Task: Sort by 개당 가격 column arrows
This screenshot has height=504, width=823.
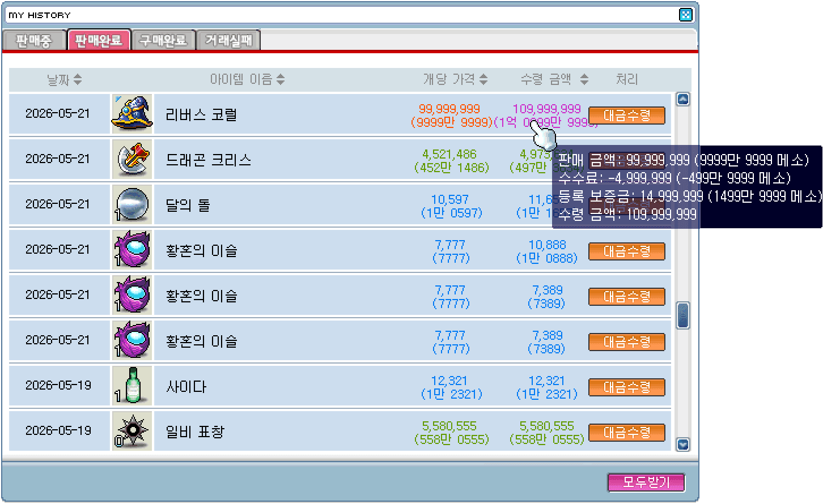Action: (483, 80)
